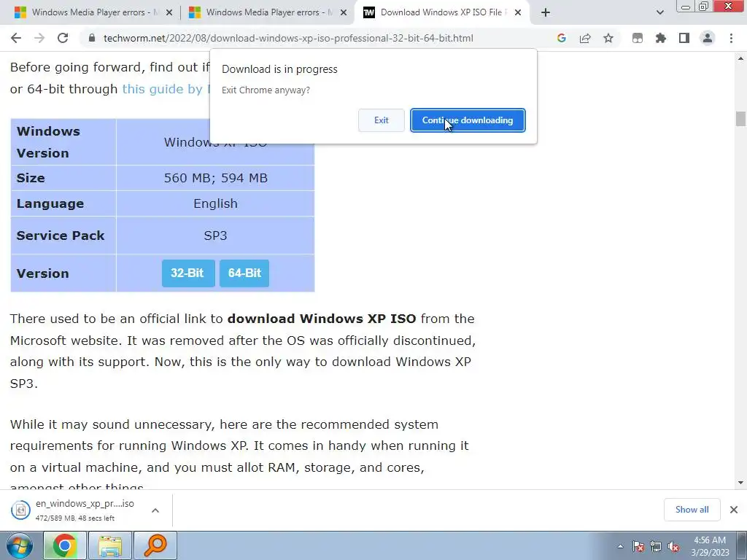Screen dimensions: 747x560
Task: Show hidden tray icons arrow
Action: pos(620,546)
